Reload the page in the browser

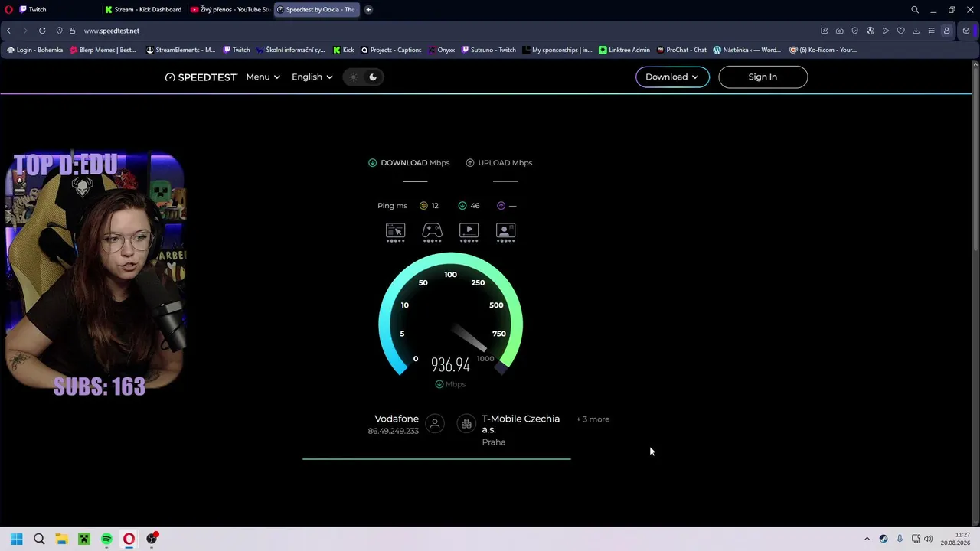[x=42, y=31]
